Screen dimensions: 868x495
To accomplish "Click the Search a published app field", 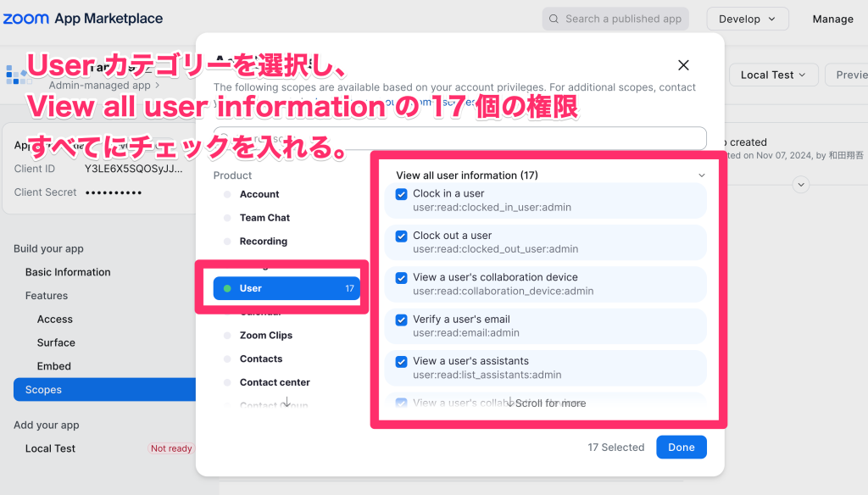I will [624, 19].
